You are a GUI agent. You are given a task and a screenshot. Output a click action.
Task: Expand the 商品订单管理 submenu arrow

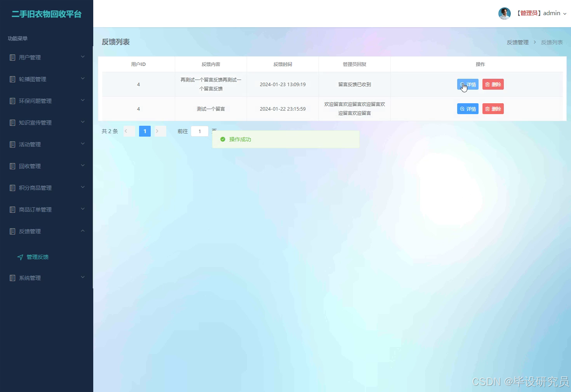(83, 209)
